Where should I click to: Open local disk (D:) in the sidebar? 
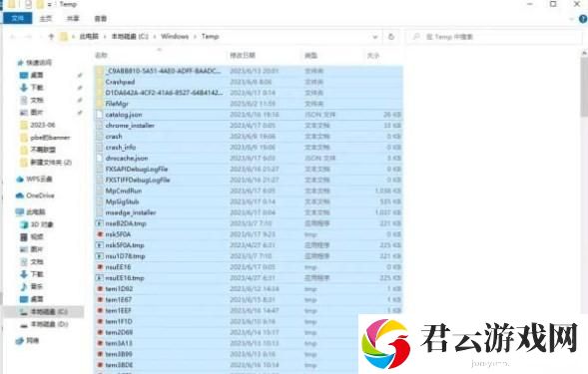(x=49, y=324)
